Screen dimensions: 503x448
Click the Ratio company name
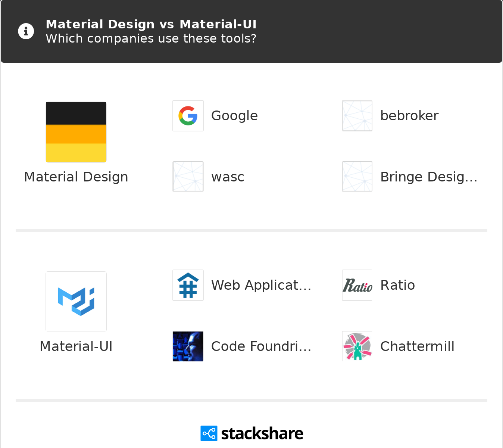397,285
